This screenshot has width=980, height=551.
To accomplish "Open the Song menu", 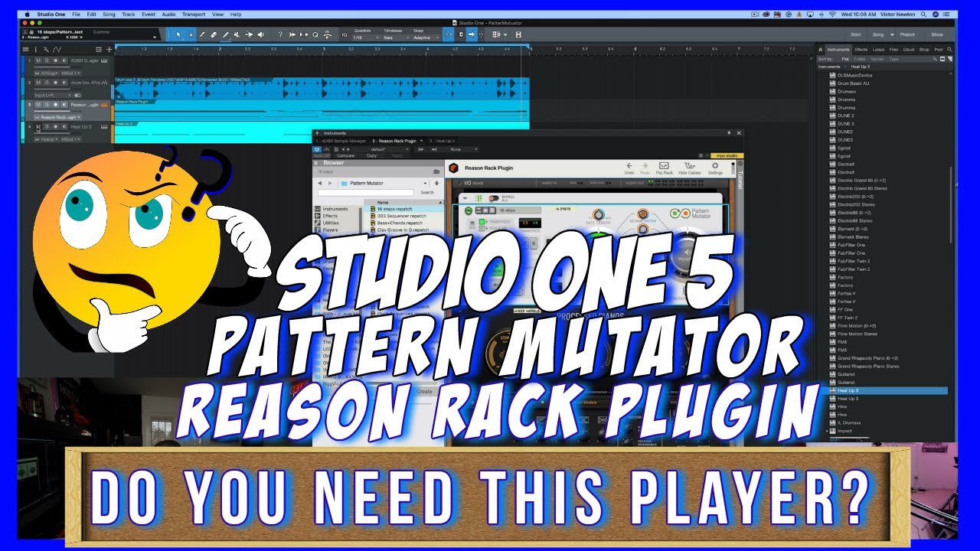I will tap(109, 15).
